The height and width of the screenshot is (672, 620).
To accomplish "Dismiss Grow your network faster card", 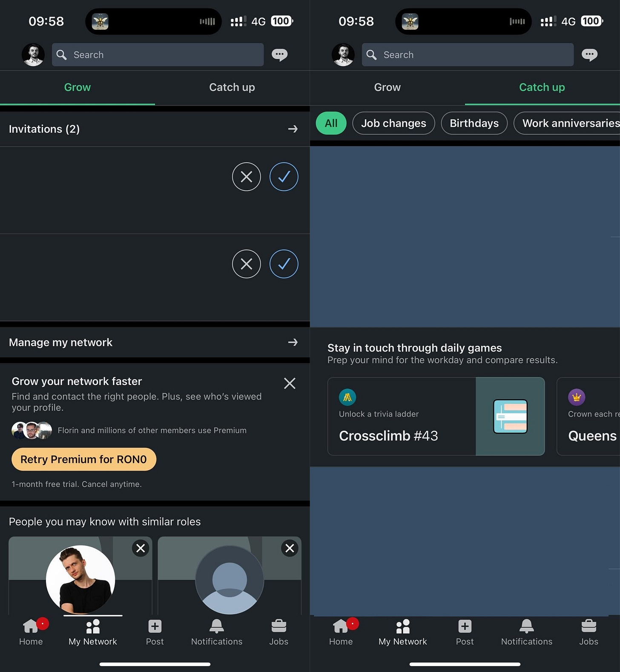I will 290,383.
